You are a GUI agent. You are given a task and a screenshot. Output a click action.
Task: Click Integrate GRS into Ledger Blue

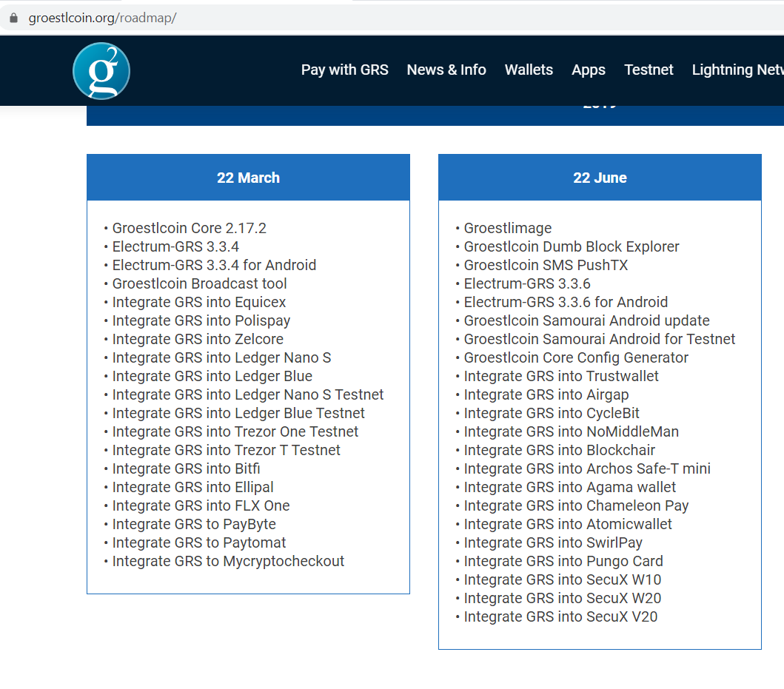pyautogui.click(x=212, y=376)
